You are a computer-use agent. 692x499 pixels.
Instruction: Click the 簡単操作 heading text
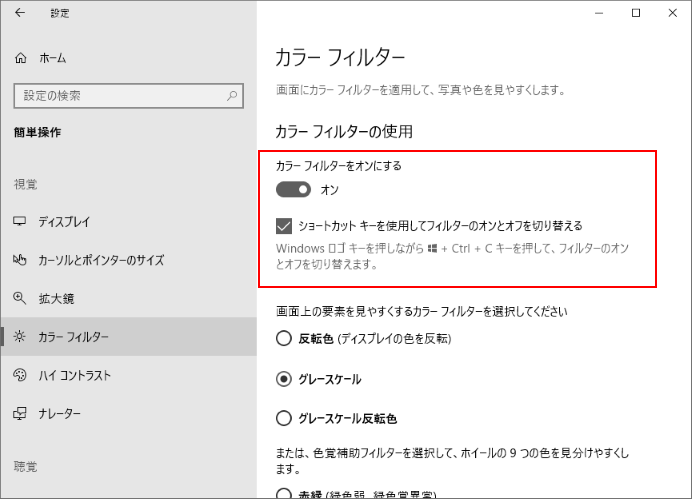38,132
